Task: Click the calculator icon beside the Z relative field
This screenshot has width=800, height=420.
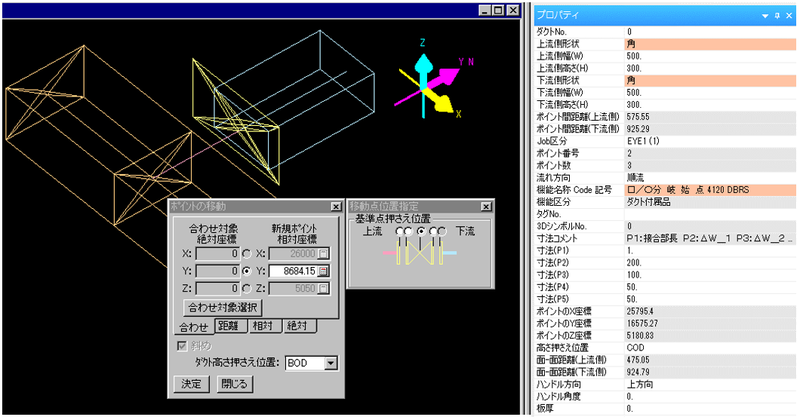Action: 323,288
